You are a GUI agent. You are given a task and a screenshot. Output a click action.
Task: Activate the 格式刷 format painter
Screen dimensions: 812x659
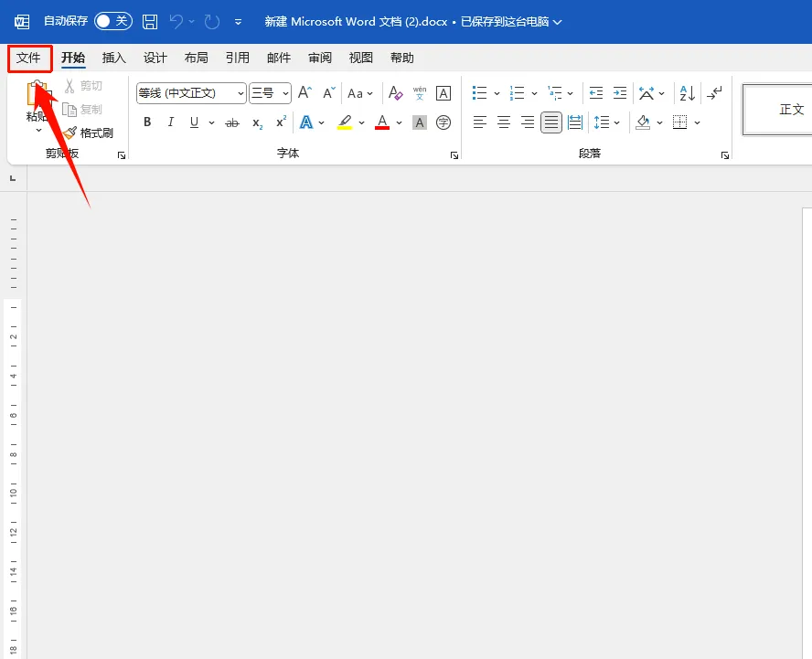click(x=88, y=133)
